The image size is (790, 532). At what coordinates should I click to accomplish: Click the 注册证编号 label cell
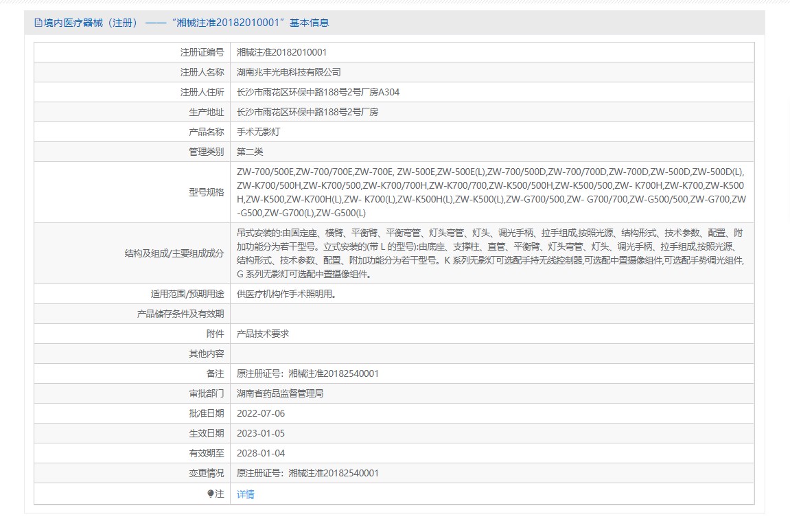[132, 52]
